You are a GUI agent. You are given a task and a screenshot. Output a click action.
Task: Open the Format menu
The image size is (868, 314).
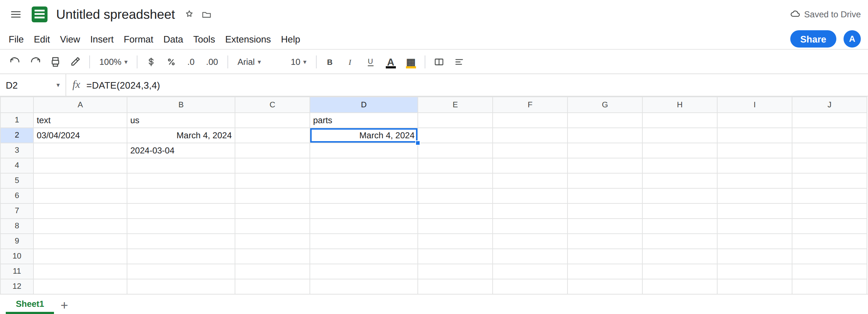tap(139, 39)
